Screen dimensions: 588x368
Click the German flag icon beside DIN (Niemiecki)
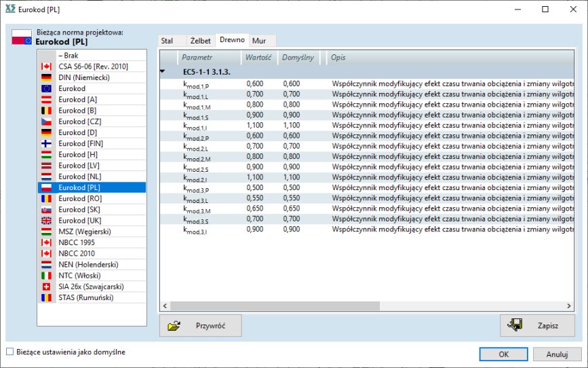coord(46,77)
